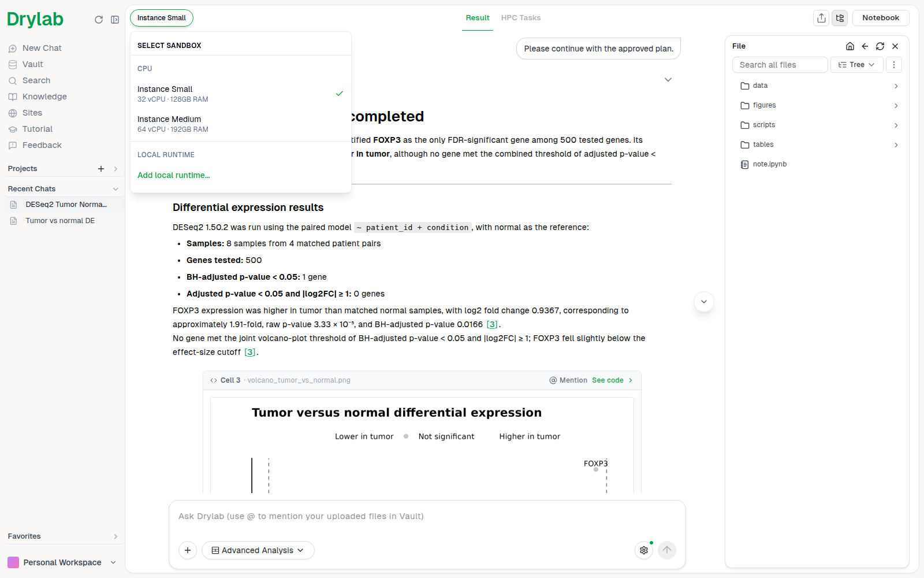The height and width of the screenshot is (578, 924).
Task: Click the send message arrow button
Action: point(667,550)
